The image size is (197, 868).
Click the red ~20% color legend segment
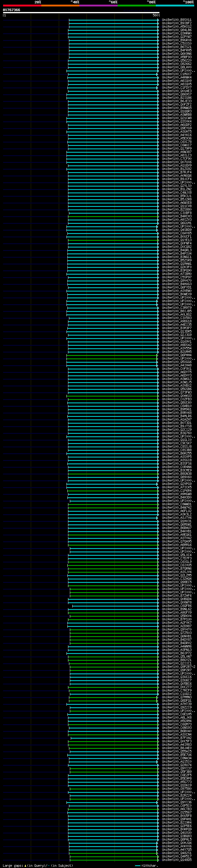[x=22, y=6]
